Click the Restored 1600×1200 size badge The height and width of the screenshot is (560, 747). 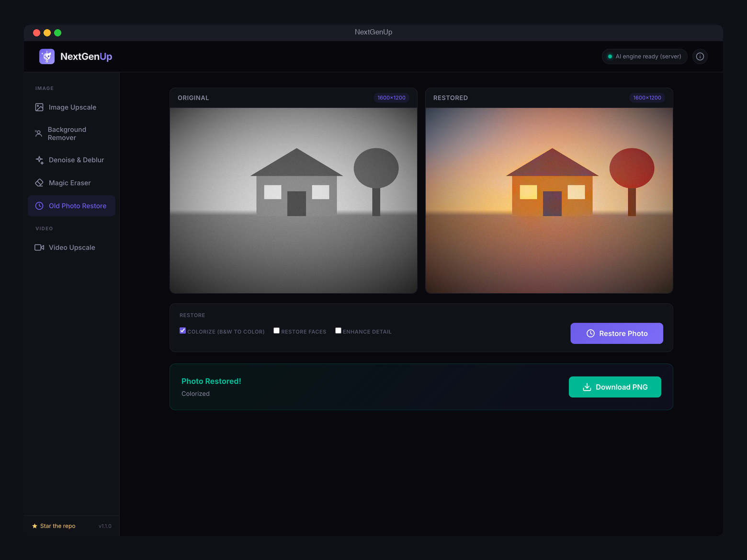pos(647,98)
